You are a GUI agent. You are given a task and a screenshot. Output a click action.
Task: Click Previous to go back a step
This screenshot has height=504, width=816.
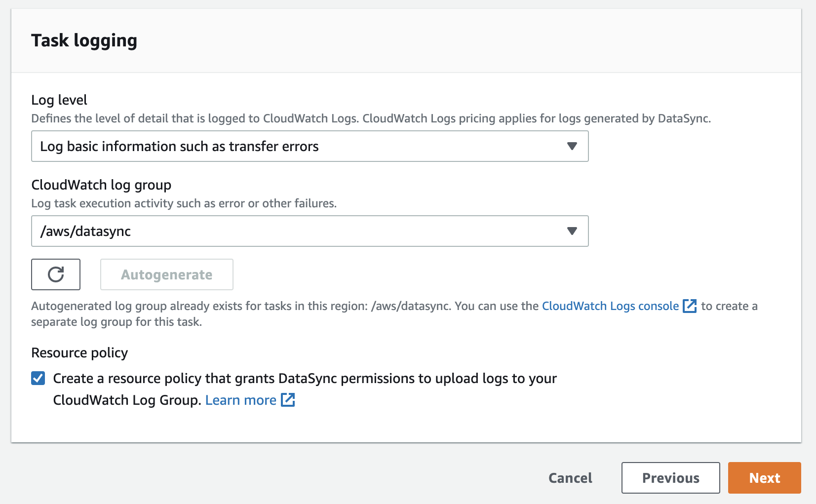(x=670, y=478)
